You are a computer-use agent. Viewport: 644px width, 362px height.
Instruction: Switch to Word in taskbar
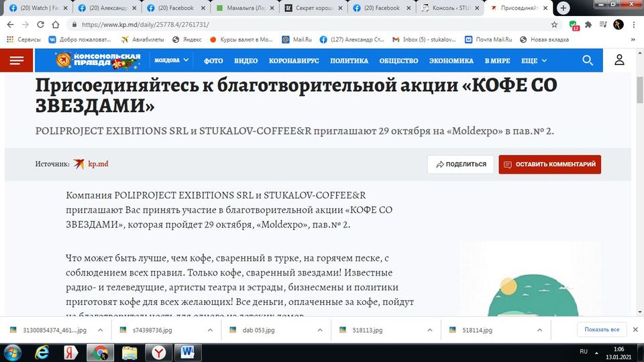pyautogui.click(x=188, y=353)
